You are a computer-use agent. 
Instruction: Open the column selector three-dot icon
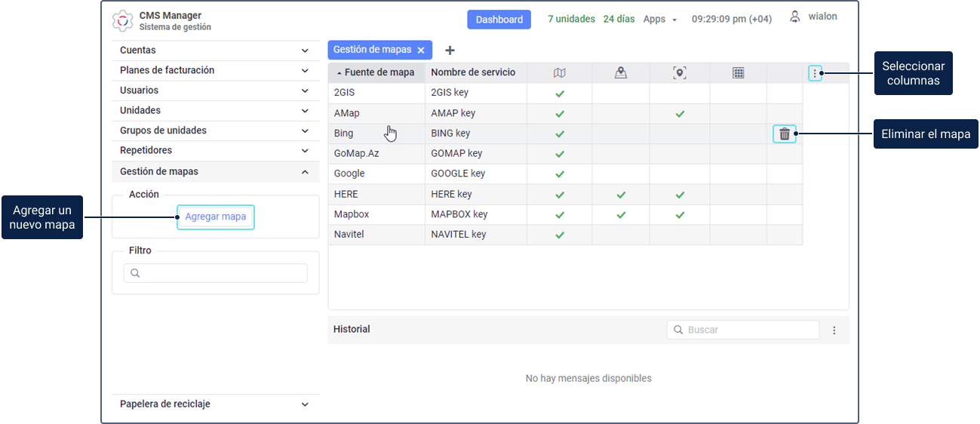pos(815,73)
